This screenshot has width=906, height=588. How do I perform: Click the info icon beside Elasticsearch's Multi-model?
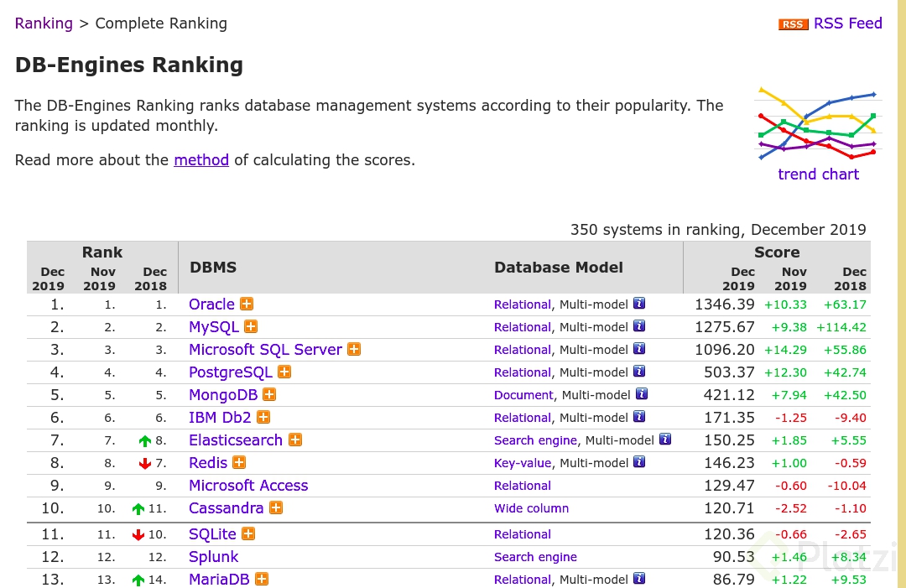pos(665,440)
